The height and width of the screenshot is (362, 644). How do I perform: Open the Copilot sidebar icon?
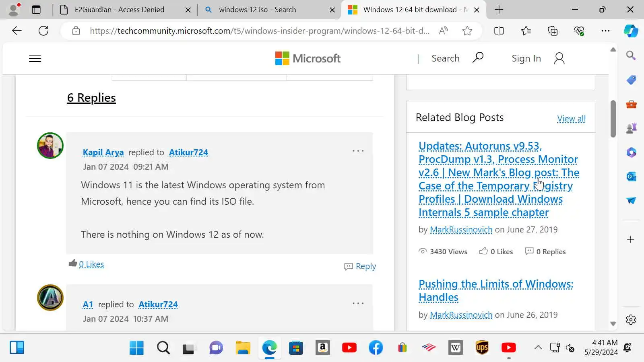[631, 31]
